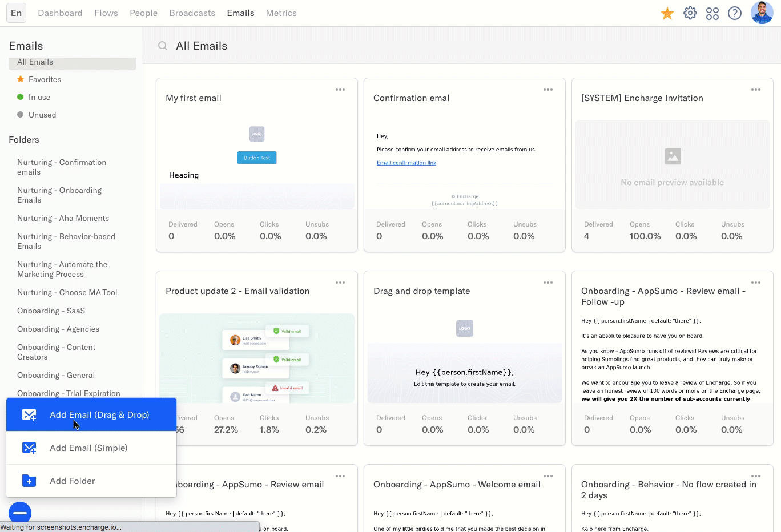Filter emails by In use status
Image resolution: width=781 pixels, height=532 pixels.
pyautogui.click(x=39, y=97)
